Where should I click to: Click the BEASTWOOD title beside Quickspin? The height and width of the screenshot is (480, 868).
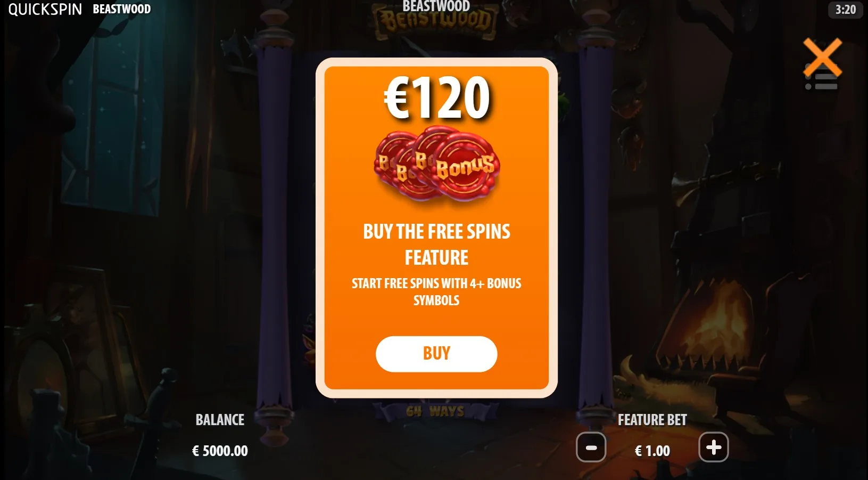tap(122, 9)
